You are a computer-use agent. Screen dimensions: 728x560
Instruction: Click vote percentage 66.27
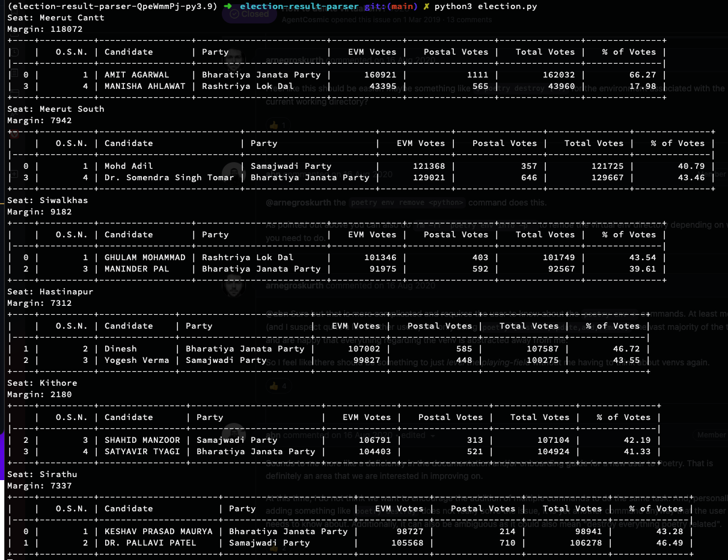643,75
